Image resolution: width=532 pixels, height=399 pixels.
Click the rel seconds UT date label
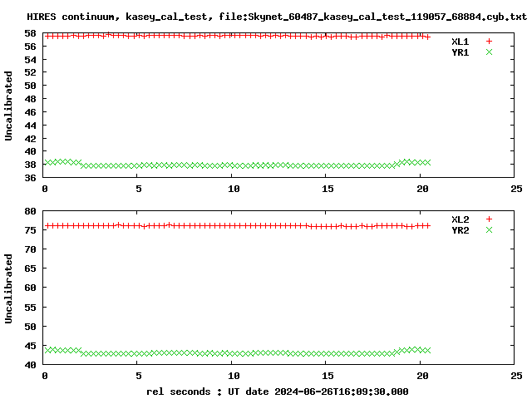(277, 392)
